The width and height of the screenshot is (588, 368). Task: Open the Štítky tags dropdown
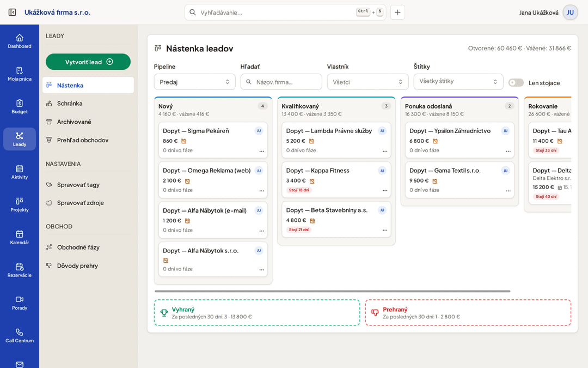(x=458, y=81)
